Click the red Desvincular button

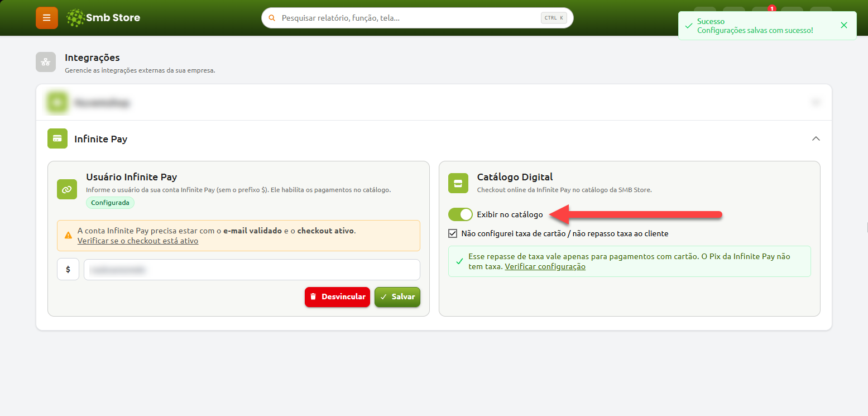[337, 297]
